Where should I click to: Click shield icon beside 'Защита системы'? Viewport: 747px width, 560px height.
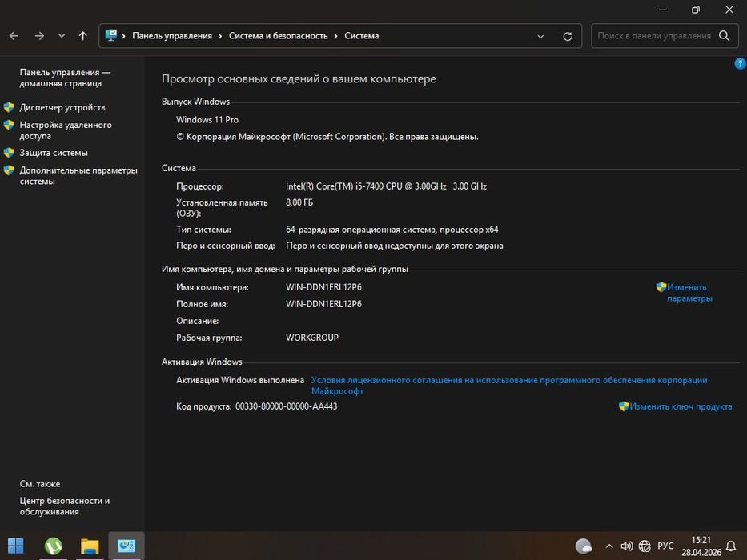9,152
